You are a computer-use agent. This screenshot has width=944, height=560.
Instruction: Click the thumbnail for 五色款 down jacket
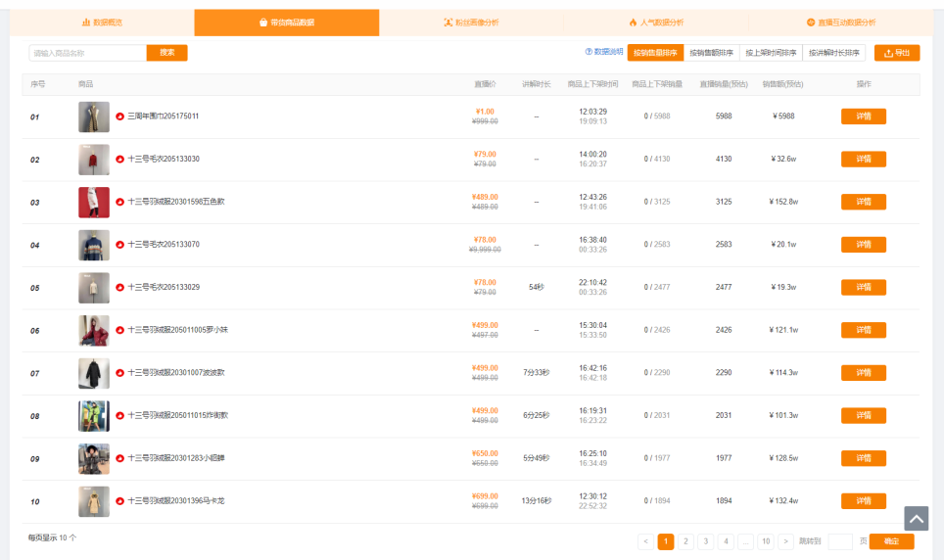click(94, 203)
